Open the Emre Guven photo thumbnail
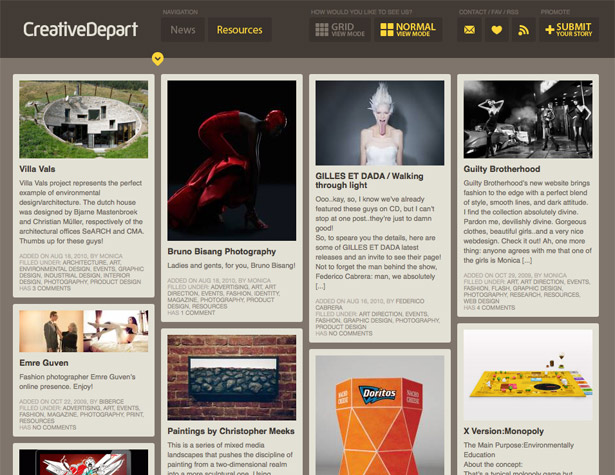This screenshot has height=475, width=615. 84,331
